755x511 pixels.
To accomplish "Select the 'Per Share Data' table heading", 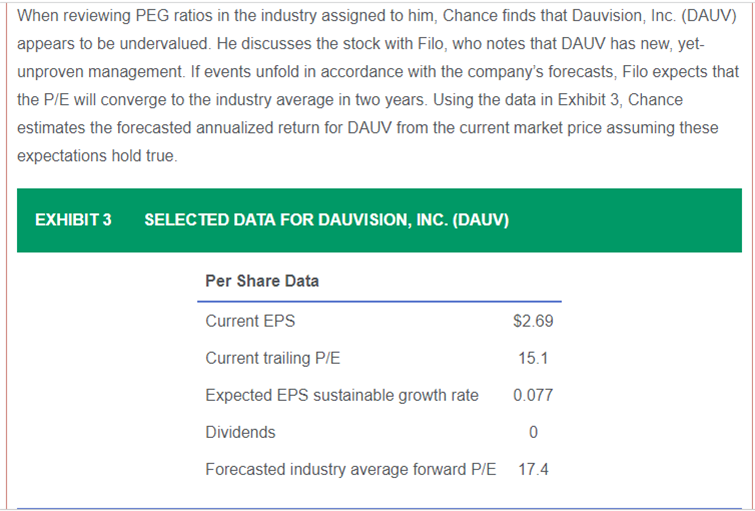I will pos(262,281).
